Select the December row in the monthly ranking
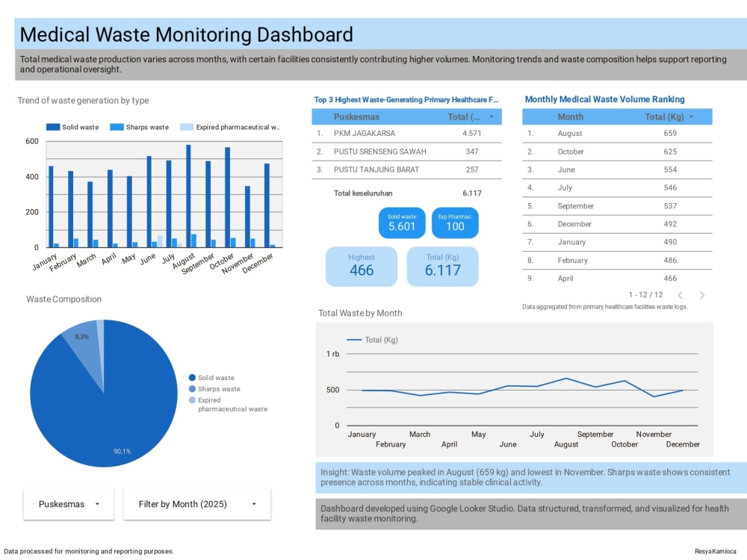The height and width of the screenshot is (560, 747). coord(617,224)
